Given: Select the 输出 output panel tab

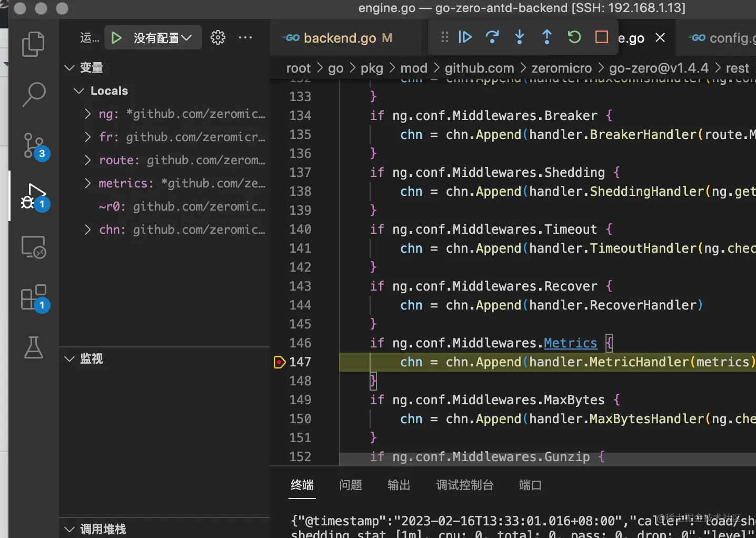Looking at the screenshot, I should [x=399, y=485].
